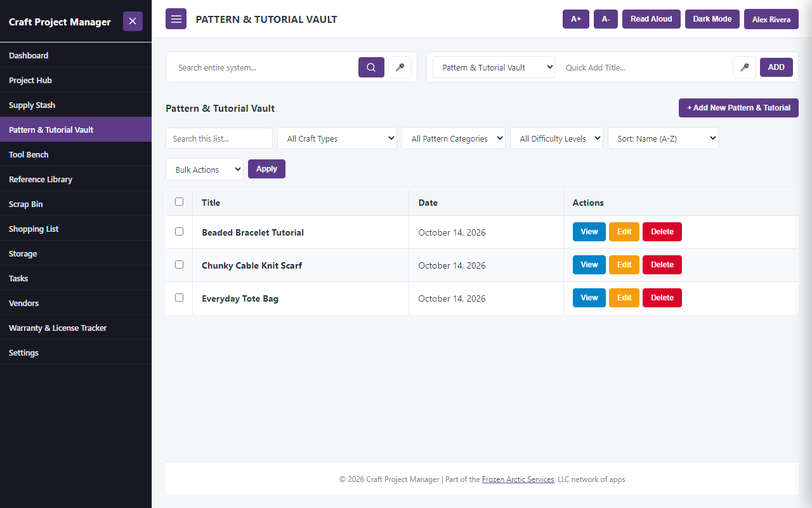Start Read Aloud
This screenshot has width=812, height=508.
[x=652, y=19]
